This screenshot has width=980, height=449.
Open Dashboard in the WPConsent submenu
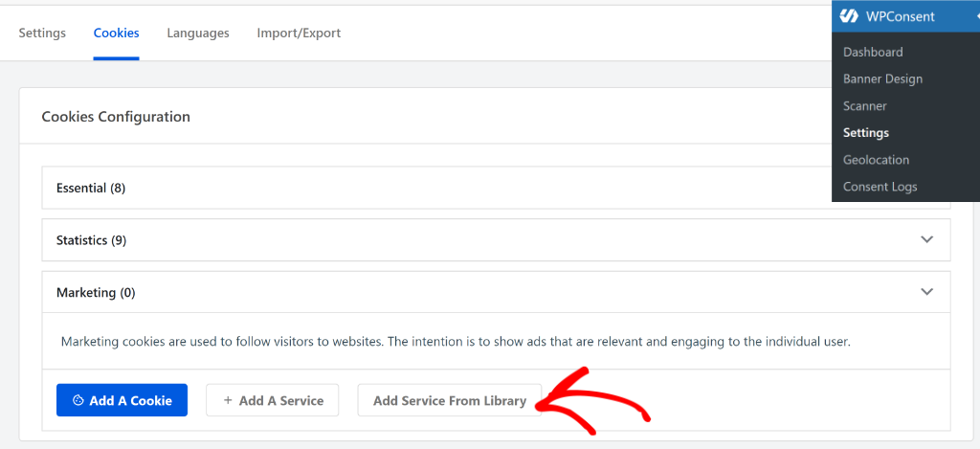873,52
